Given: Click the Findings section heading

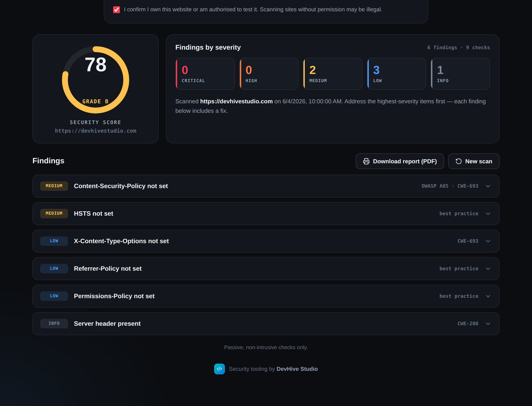Looking at the screenshot, I should tap(48, 161).
